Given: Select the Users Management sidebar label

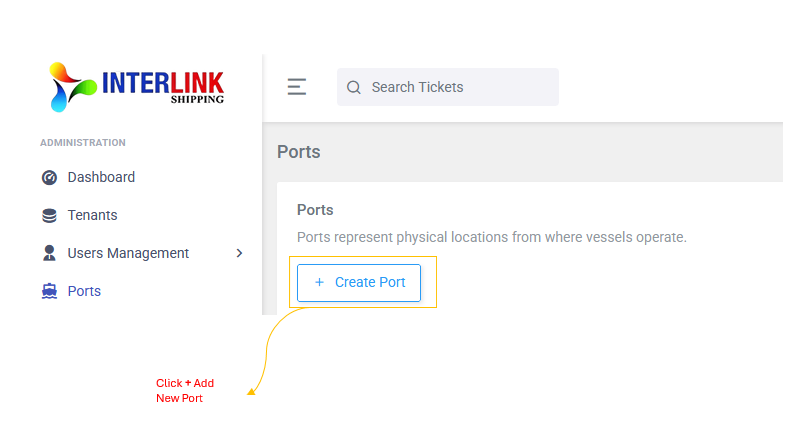Looking at the screenshot, I should click(128, 253).
